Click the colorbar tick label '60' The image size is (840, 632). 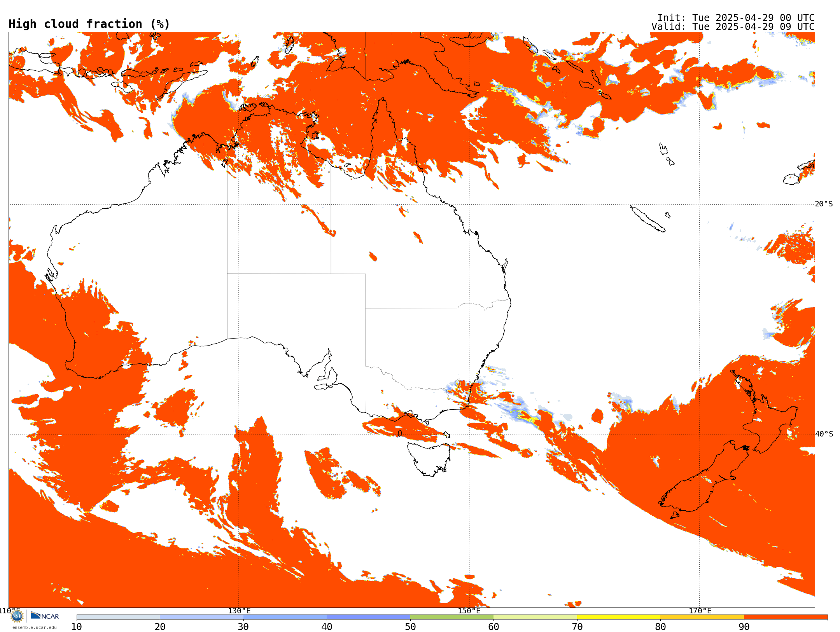point(493,627)
